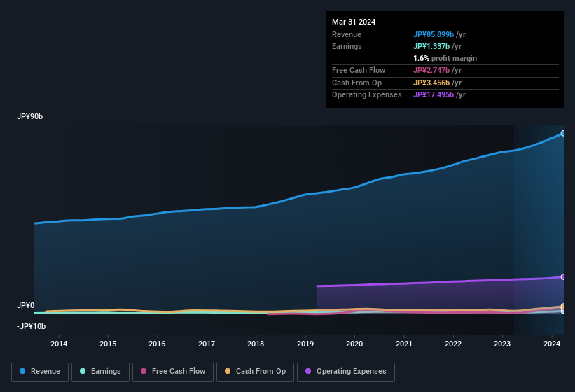Select the 2023 year label on axis
Image resolution: width=575 pixels, height=392 pixels.
coord(502,344)
